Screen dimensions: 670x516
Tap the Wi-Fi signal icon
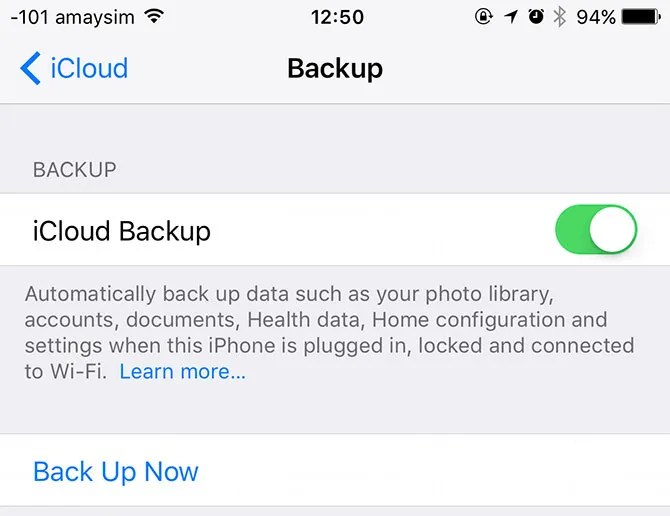pyautogui.click(x=154, y=17)
